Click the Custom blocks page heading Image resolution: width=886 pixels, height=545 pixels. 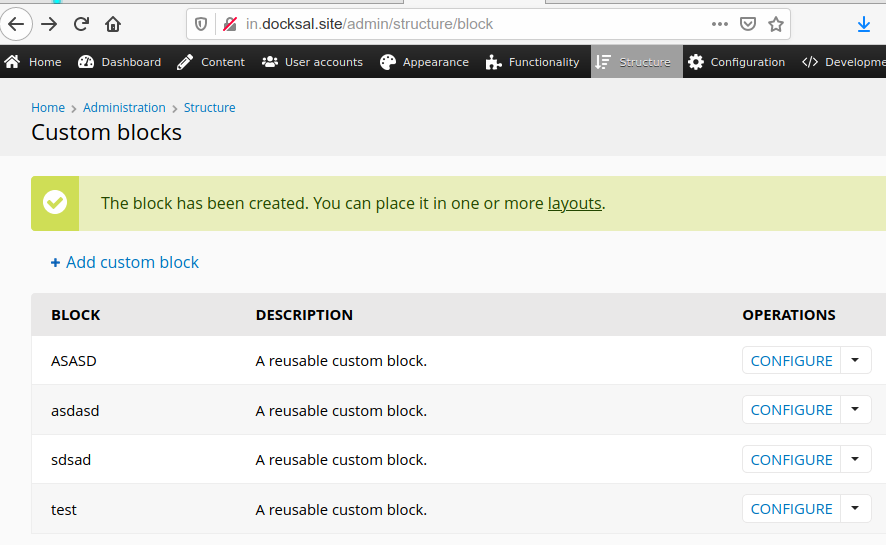(106, 132)
